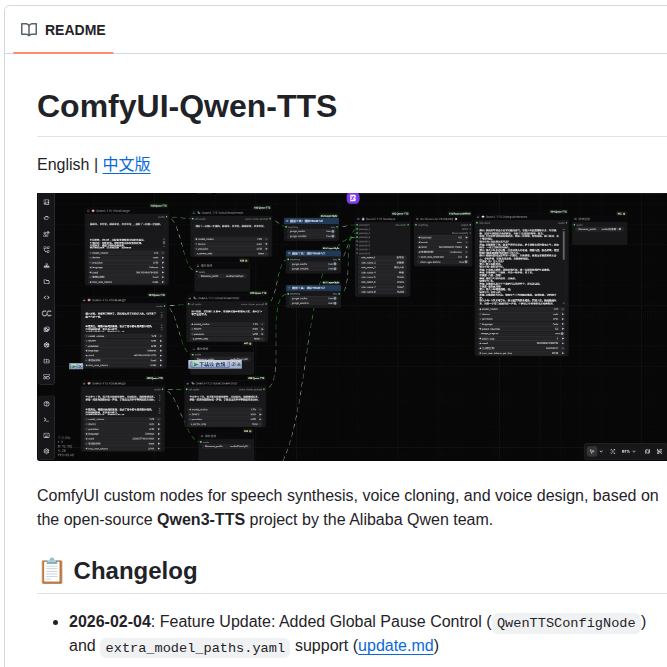667x667 pixels.
Task: Click the clipboard emoji beside Changelog
Action: 51,571
